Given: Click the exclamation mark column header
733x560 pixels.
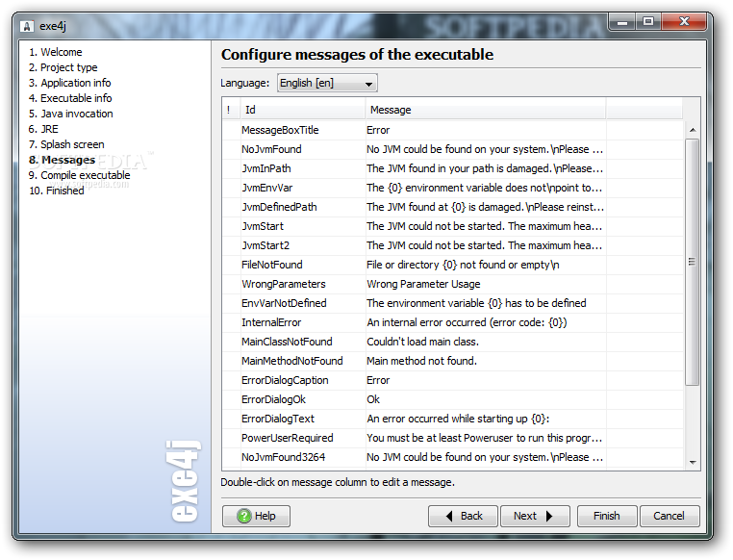Looking at the screenshot, I should pos(231,110).
